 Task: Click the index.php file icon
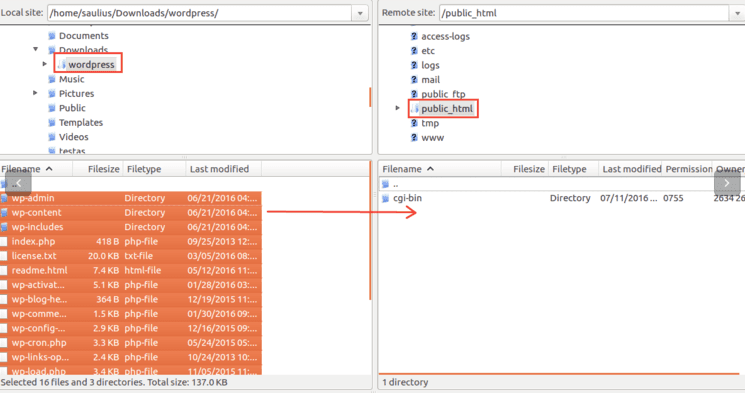(4, 241)
